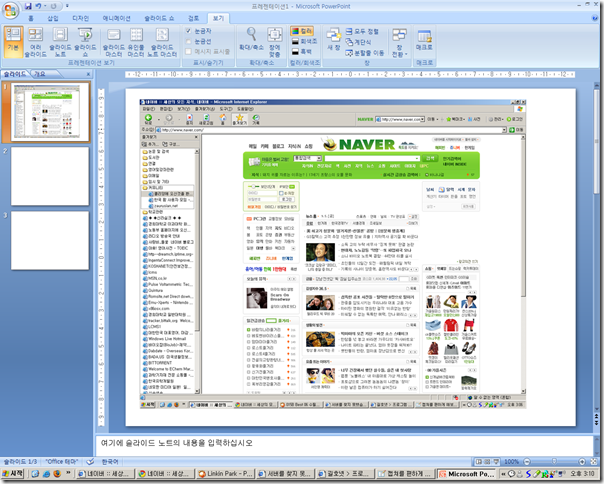Open 슬라이드 노트 (Notes Page) view
The image size is (604, 484).
[60, 42]
